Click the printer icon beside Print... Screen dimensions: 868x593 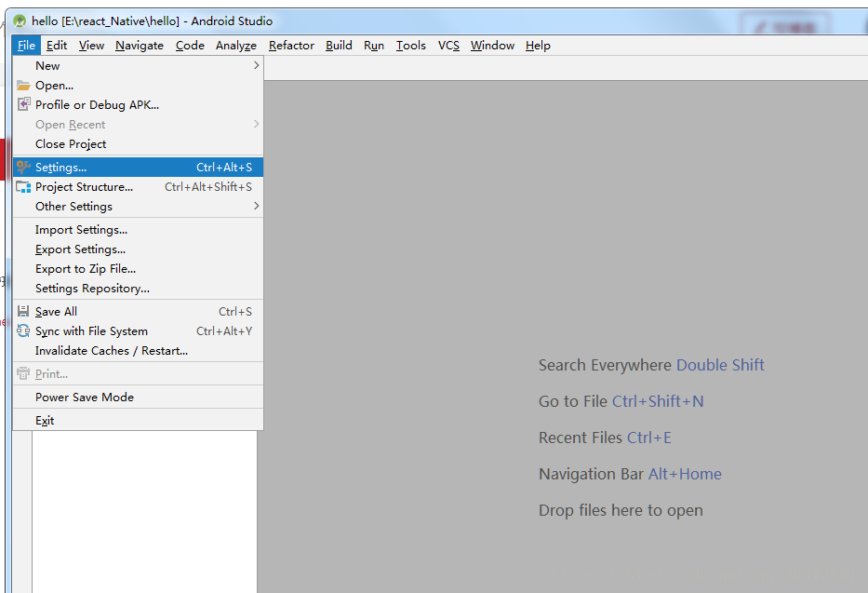click(23, 373)
